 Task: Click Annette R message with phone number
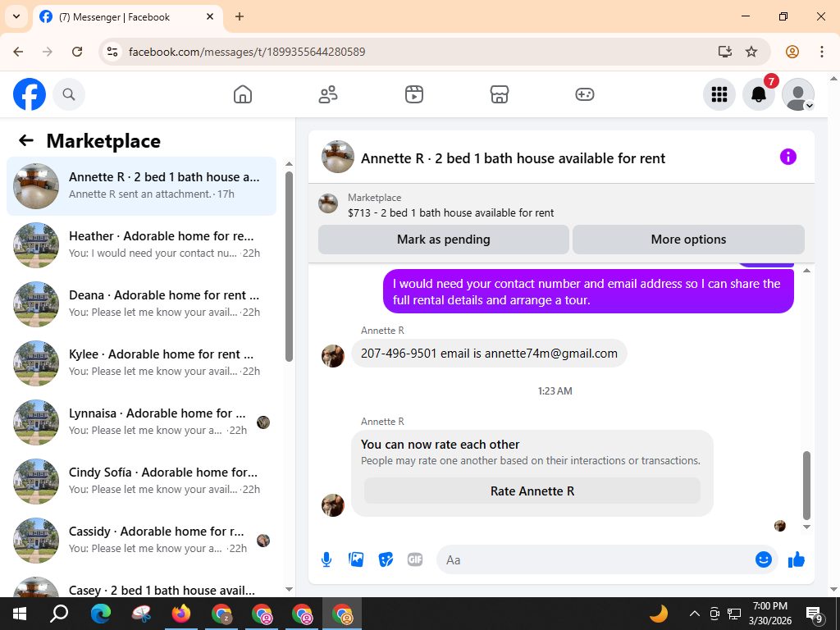pyautogui.click(x=489, y=353)
